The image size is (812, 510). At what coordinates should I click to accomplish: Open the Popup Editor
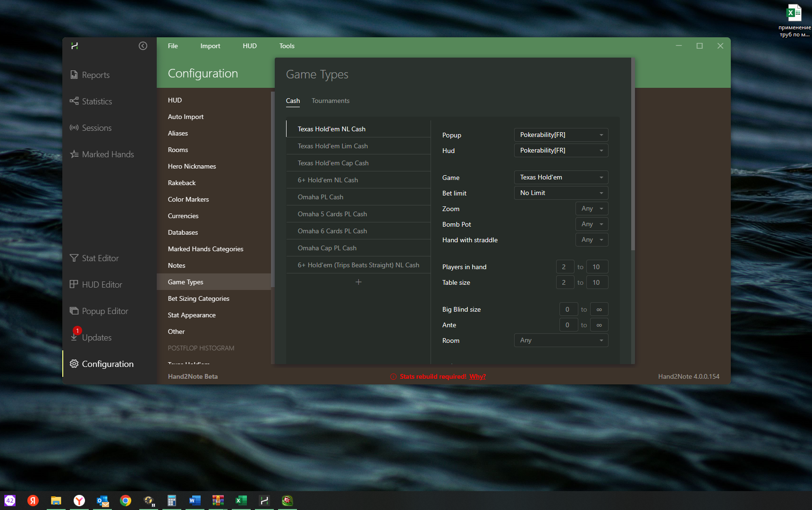click(x=99, y=311)
